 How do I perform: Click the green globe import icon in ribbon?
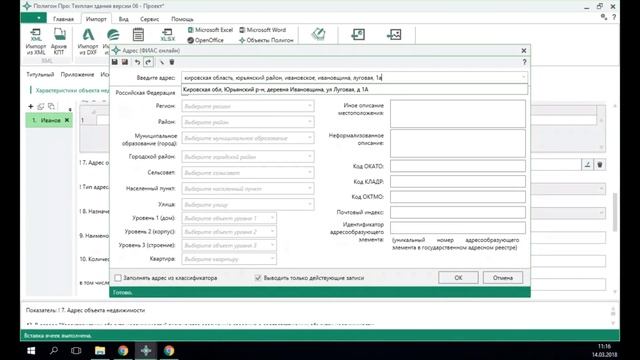tap(113, 35)
